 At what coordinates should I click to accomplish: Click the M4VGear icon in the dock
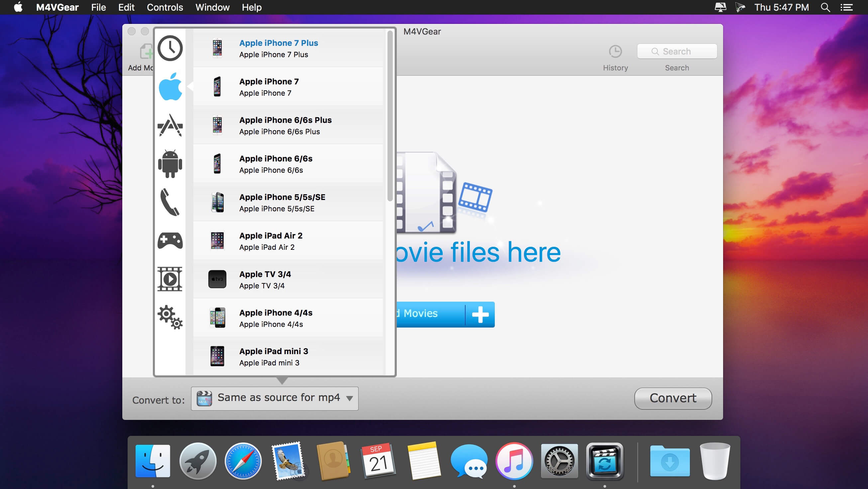604,461
